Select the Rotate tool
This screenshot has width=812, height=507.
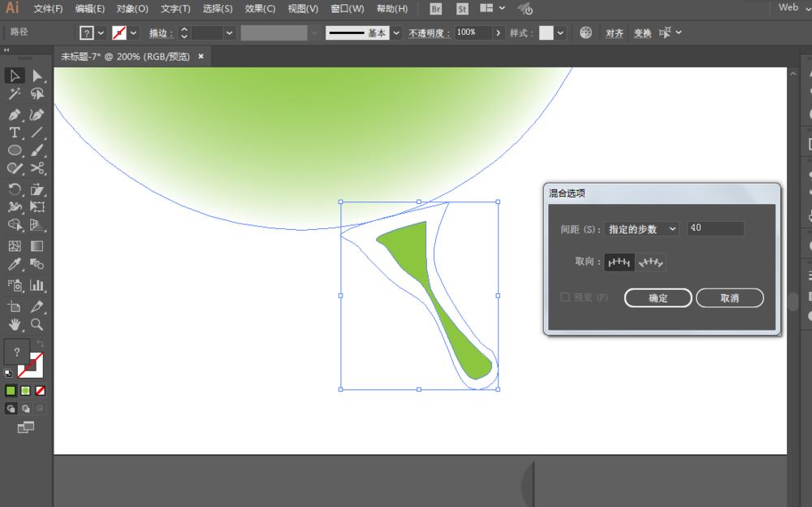pyautogui.click(x=13, y=188)
